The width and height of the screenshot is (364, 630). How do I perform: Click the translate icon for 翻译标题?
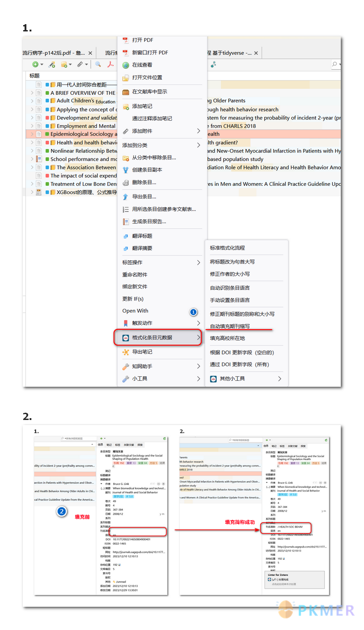126,236
